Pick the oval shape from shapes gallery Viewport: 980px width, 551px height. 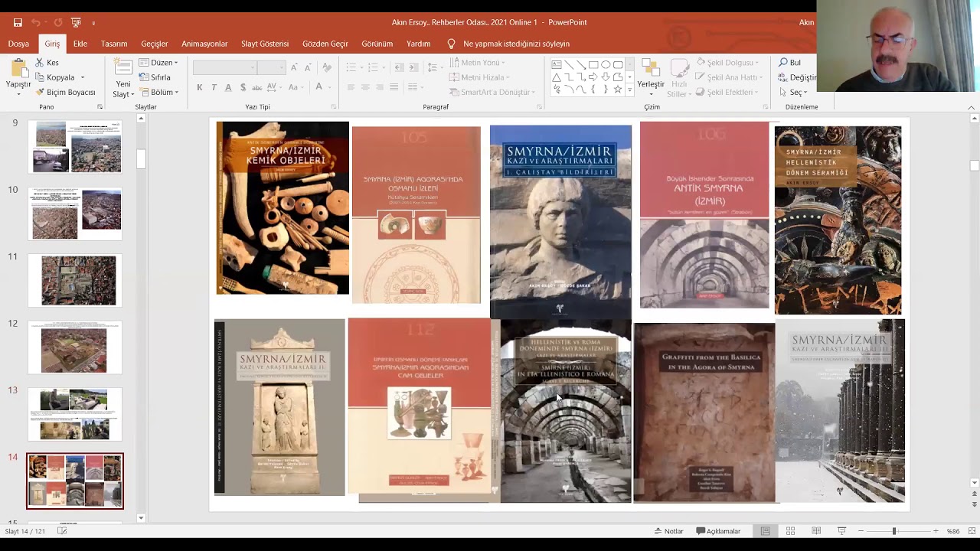point(606,64)
